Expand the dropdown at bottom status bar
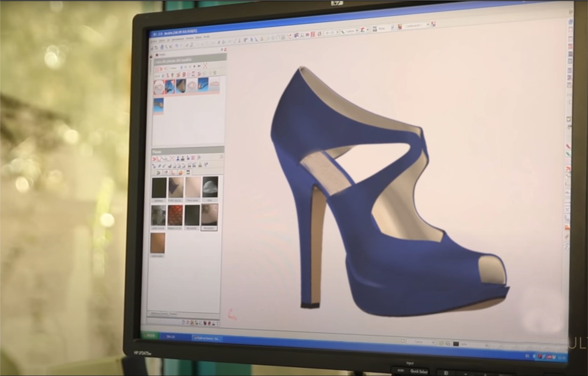 coord(434,342)
